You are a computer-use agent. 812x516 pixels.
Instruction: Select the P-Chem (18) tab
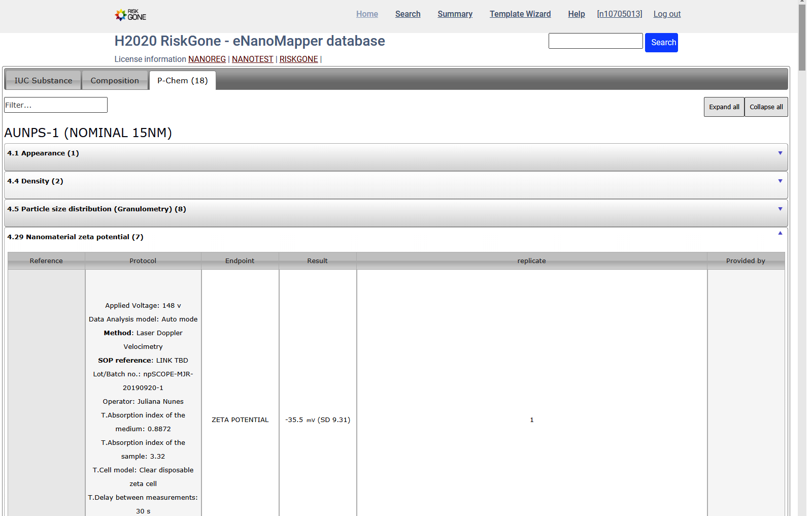point(182,80)
